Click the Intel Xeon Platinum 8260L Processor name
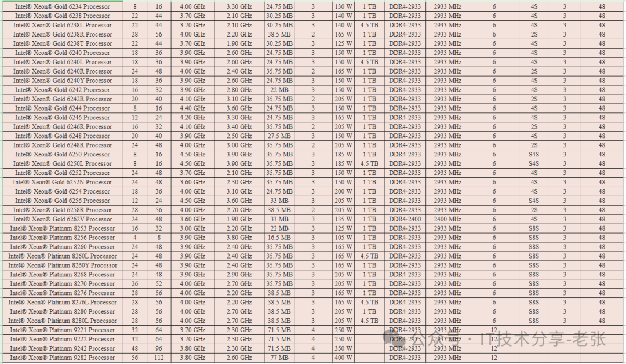This screenshot has height=364, width=626. coord(62,256)
